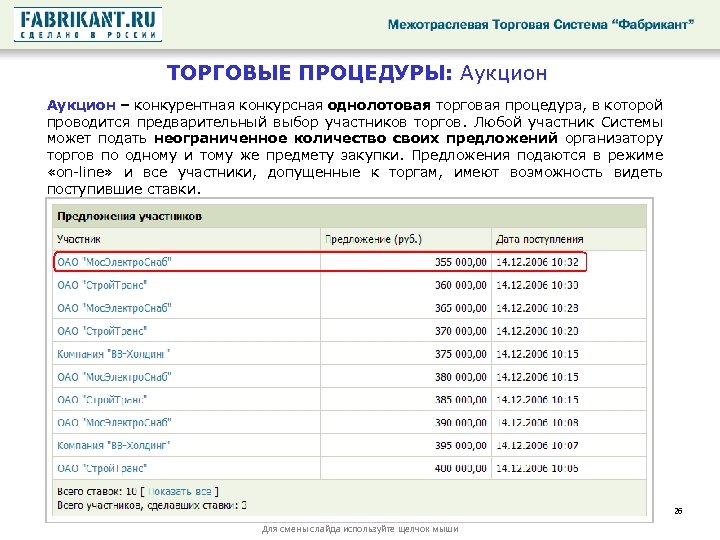Click the bold word 'однолотовая' in the paragraph
Screen dimensions: 720x540
pyautogui.click(x=379, y=105)
